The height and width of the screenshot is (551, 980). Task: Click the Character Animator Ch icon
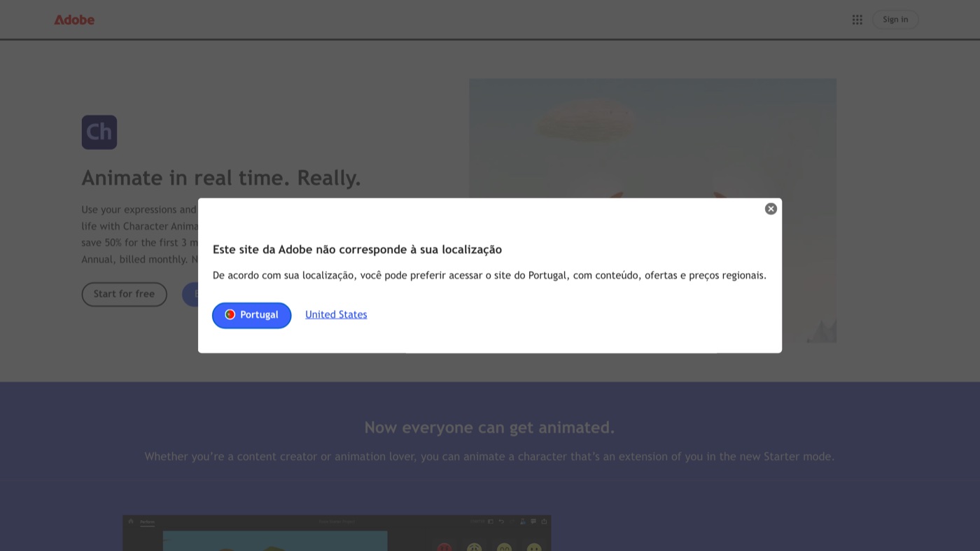point(99,132)
